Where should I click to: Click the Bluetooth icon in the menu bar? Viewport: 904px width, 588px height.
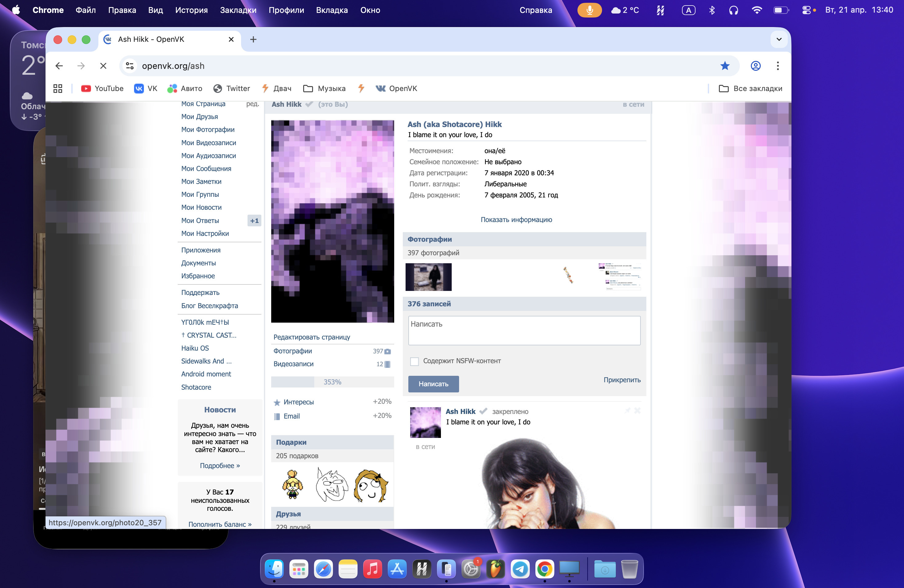pos(712,10)
